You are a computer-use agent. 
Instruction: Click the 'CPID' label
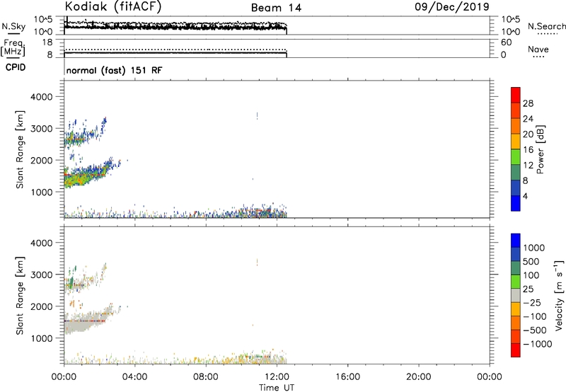point(16,67)
